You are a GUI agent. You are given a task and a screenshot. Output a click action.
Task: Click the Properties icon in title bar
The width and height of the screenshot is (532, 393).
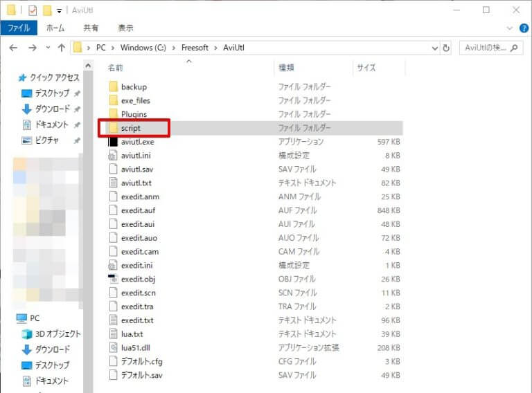[x=32, y=10]
